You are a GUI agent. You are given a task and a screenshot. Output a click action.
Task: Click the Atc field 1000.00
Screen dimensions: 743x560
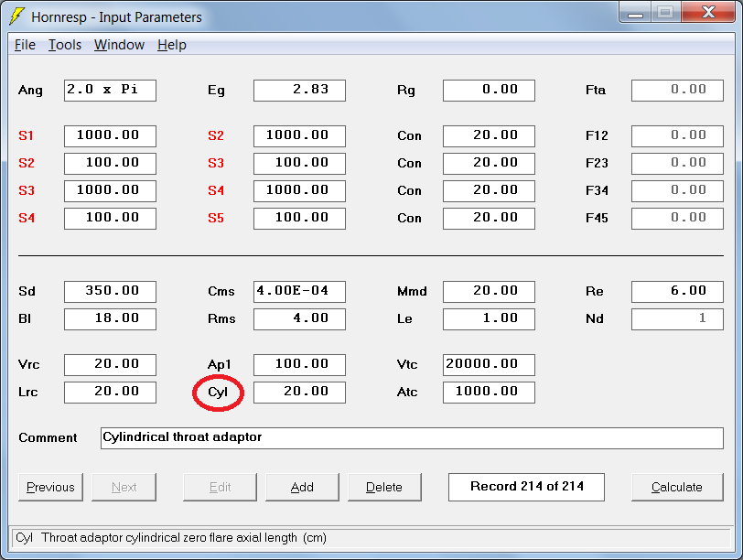coord(489,393)
